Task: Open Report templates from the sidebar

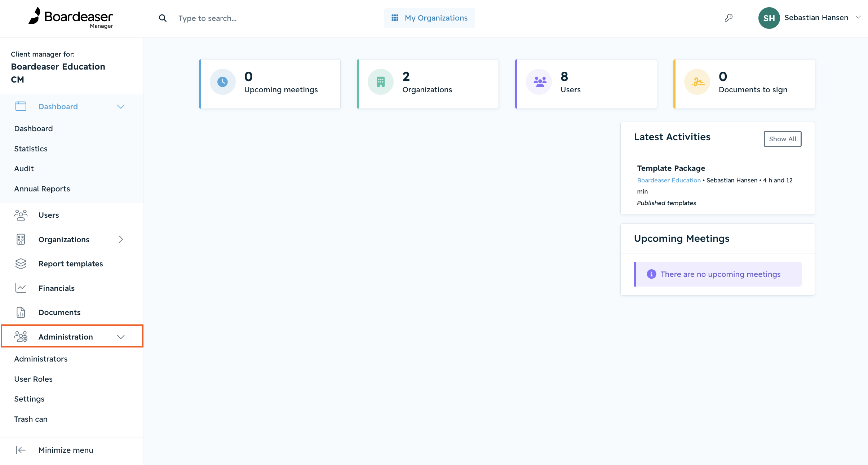Action: pyautogui.click(x=71, y=264)
